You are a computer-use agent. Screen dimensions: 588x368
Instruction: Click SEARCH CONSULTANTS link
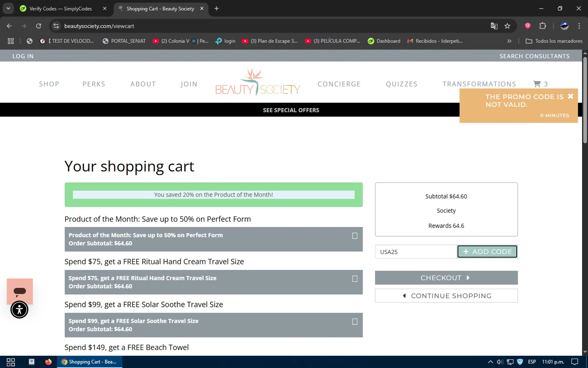point(534,56)
